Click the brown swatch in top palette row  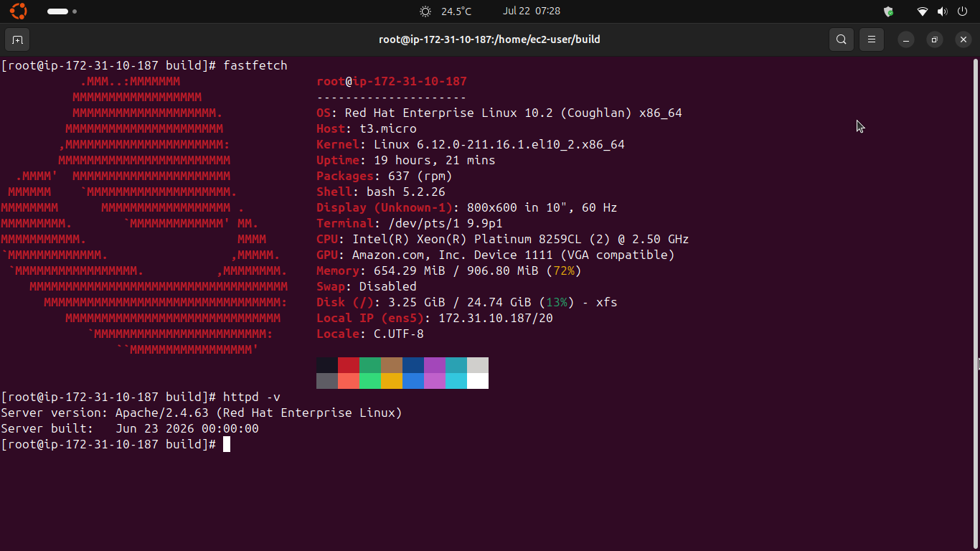392,365
